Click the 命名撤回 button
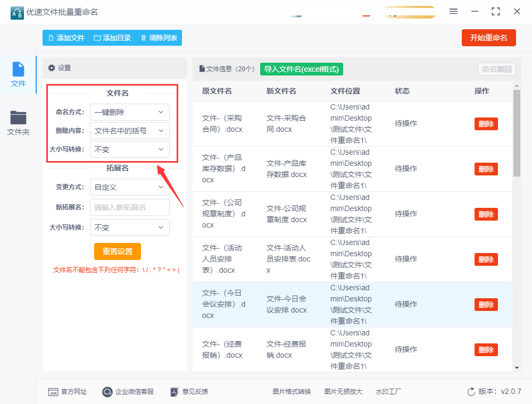532x404 pixels. pos(497,69)
